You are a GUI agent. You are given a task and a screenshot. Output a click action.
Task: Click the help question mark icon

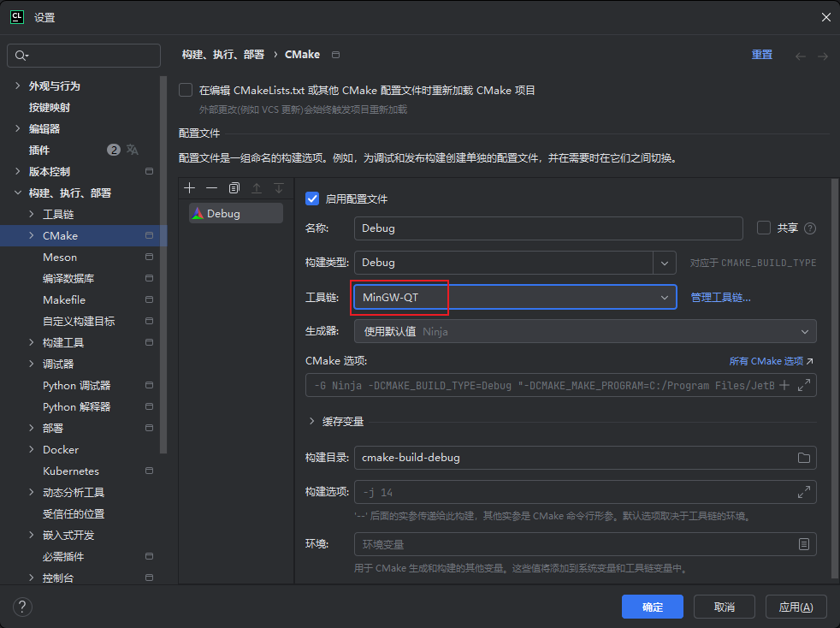coord(21,607)
